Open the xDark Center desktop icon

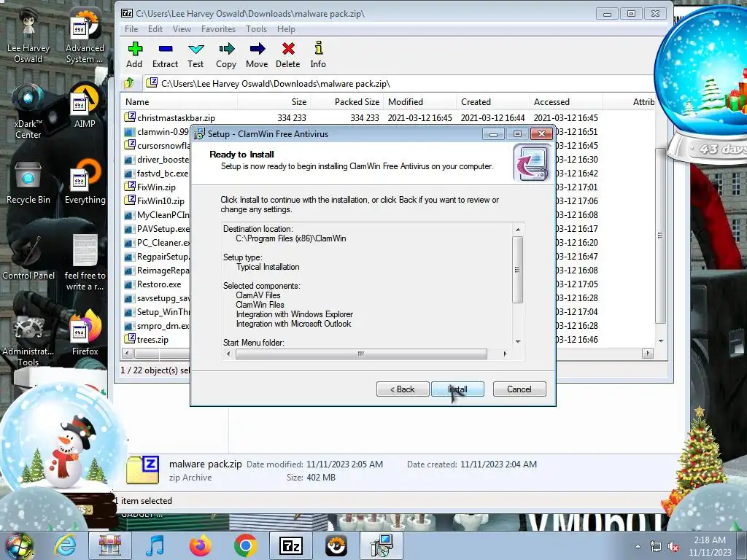[28, 112]
